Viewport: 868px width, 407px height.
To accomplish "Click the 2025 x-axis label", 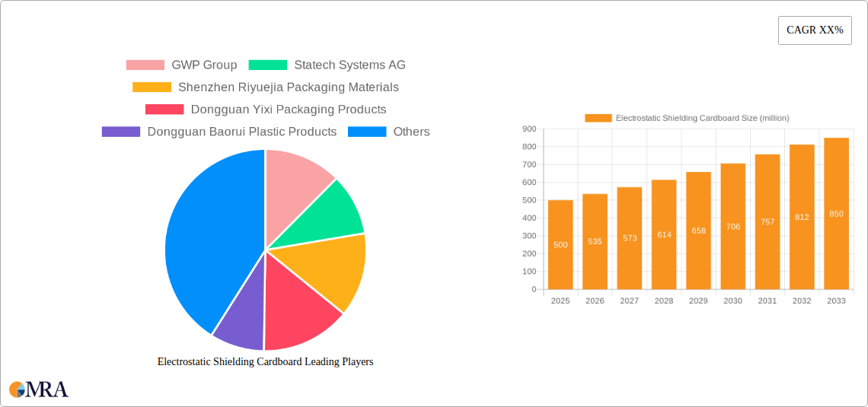I will [560, 300].
